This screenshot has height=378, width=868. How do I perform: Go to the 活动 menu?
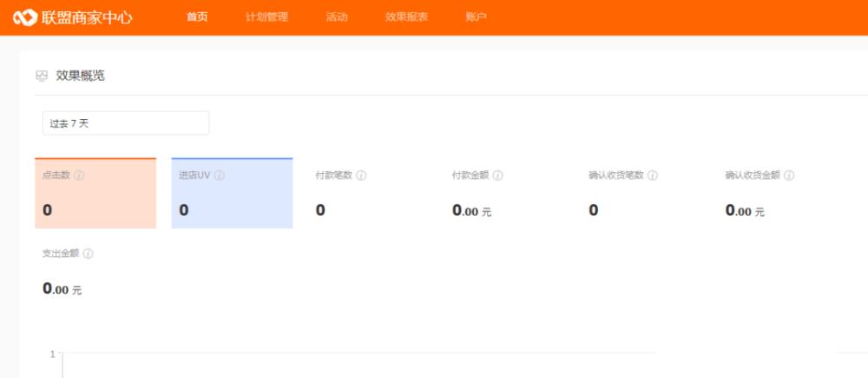(x=337, y=17)
